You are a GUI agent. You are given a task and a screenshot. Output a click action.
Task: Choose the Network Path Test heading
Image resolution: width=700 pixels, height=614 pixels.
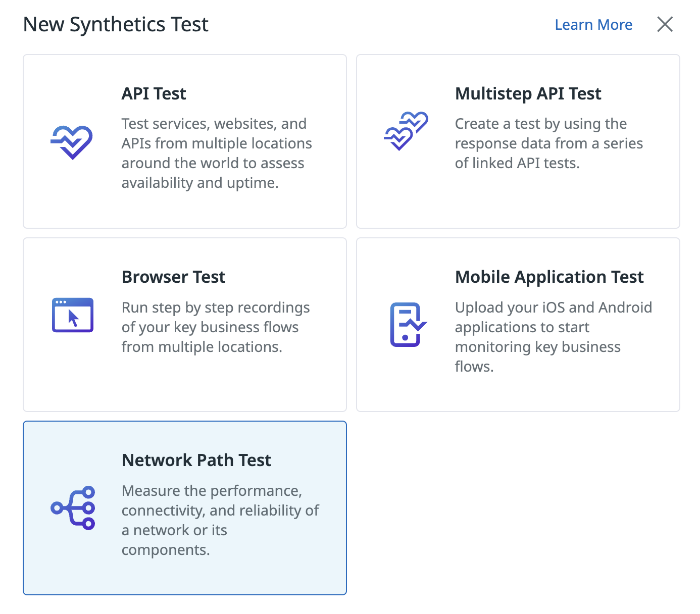196,460
